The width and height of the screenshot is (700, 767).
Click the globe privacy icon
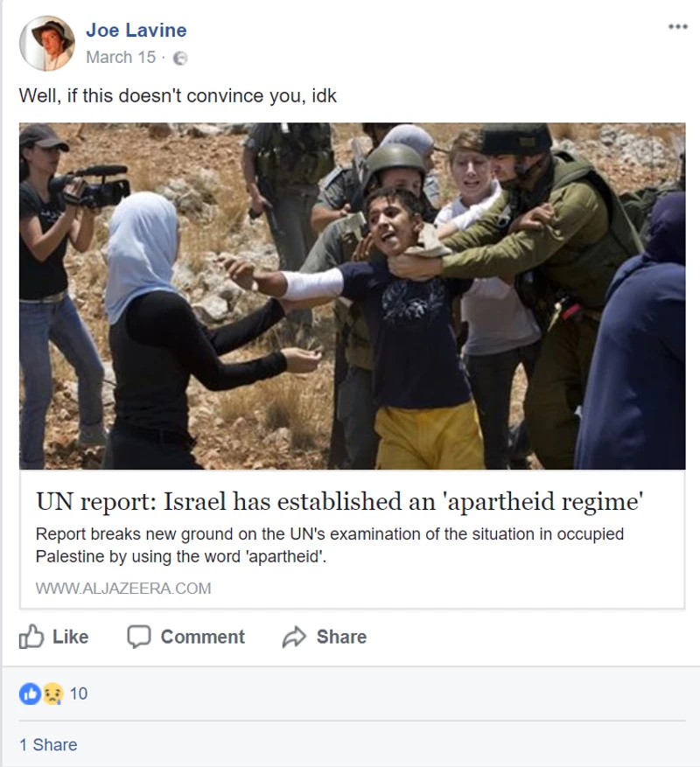coord(180,59)
